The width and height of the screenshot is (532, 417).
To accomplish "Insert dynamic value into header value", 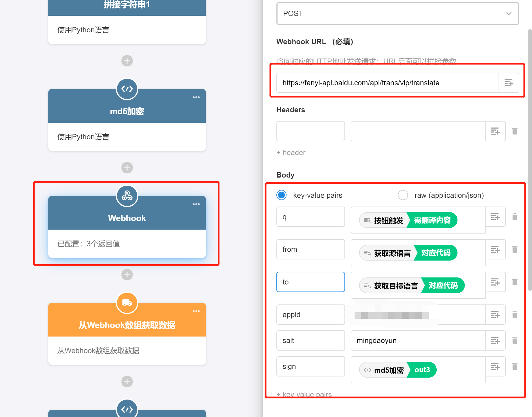I will 495,131.
